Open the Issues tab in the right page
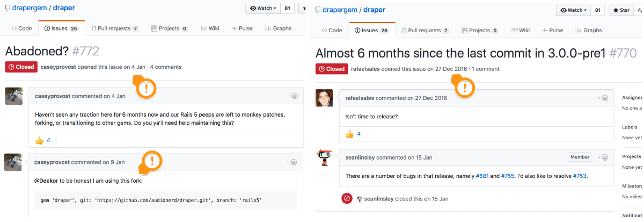This screenshot has width=644, height=222. tap(371, 30)
